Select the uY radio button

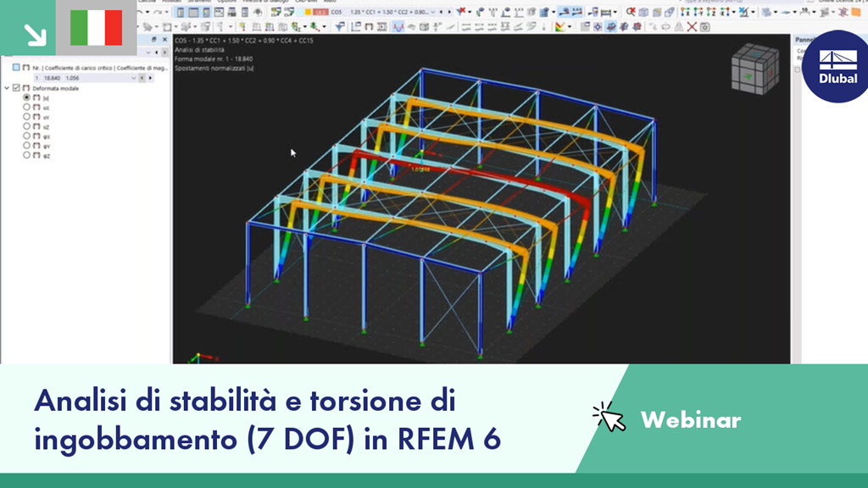[x=26, y=117]
